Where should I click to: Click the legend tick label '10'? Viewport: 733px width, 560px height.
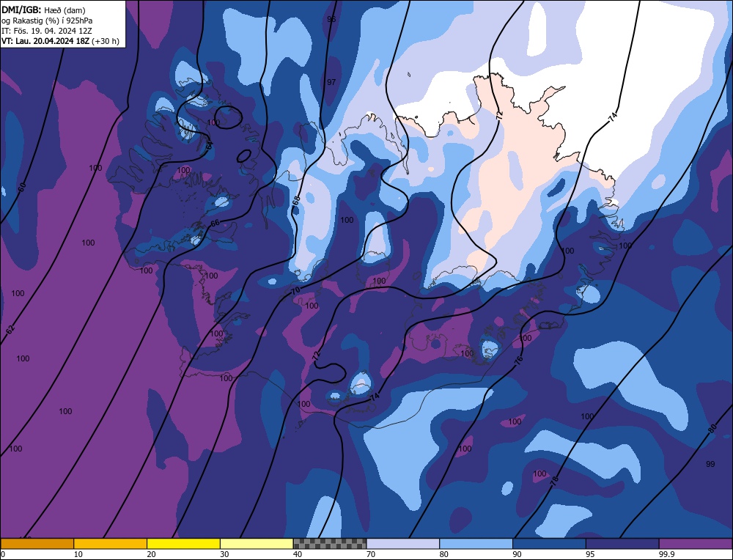pyautogui.click(x=78, y=554)
